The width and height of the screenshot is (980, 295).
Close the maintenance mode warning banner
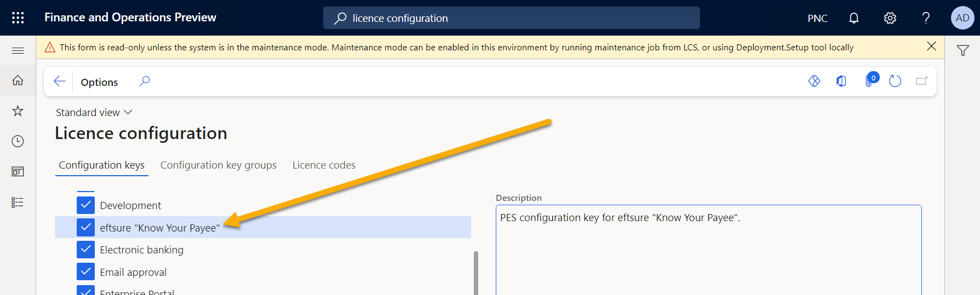(931, 47)
